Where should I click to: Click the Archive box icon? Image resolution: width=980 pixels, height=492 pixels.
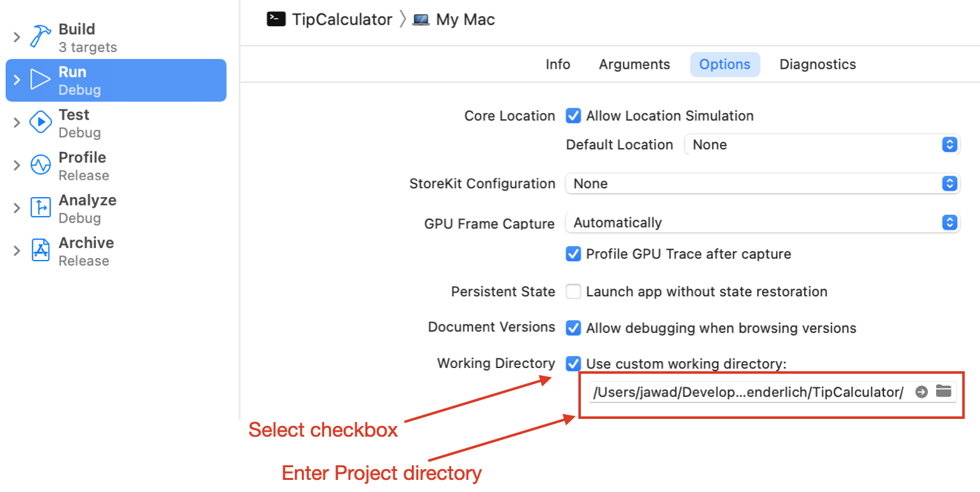click(40, 250)
